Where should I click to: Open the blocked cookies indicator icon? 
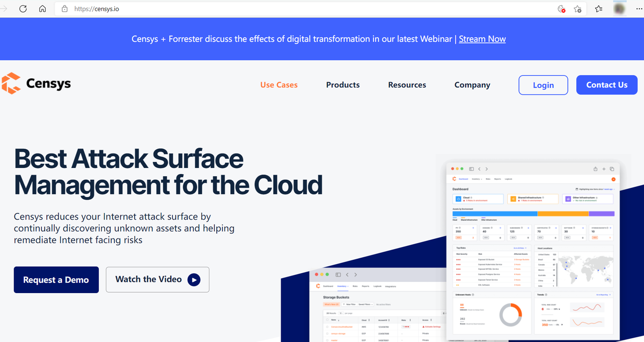click(561, 9)
